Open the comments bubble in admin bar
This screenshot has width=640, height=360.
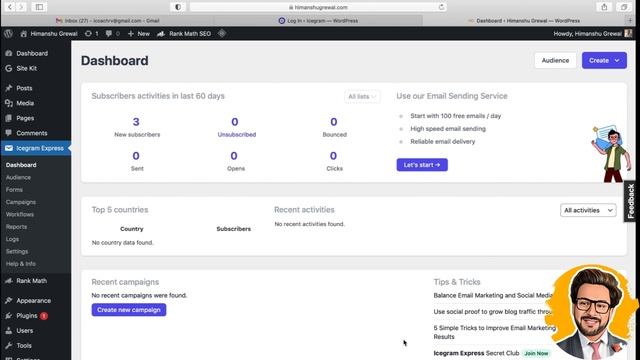(112, 34)
